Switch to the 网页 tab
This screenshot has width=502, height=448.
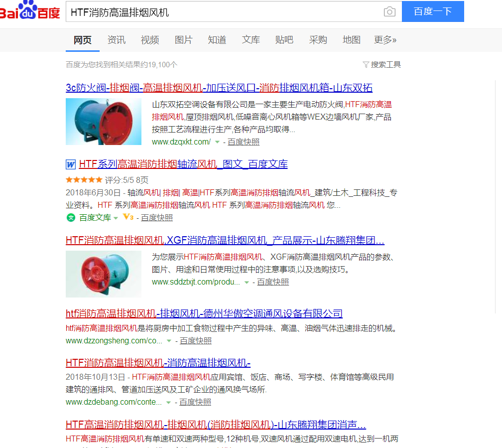click(x=83, y=40)
